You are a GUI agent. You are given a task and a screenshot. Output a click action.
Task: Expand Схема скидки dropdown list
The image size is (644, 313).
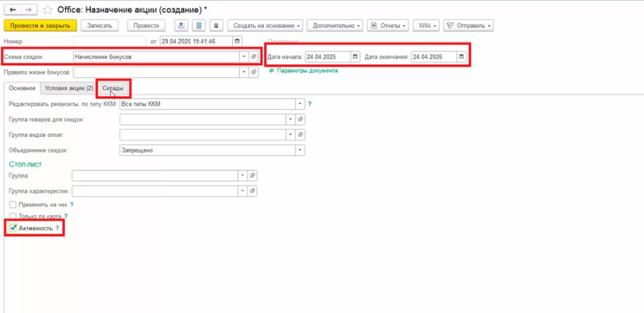click(244, 57)
